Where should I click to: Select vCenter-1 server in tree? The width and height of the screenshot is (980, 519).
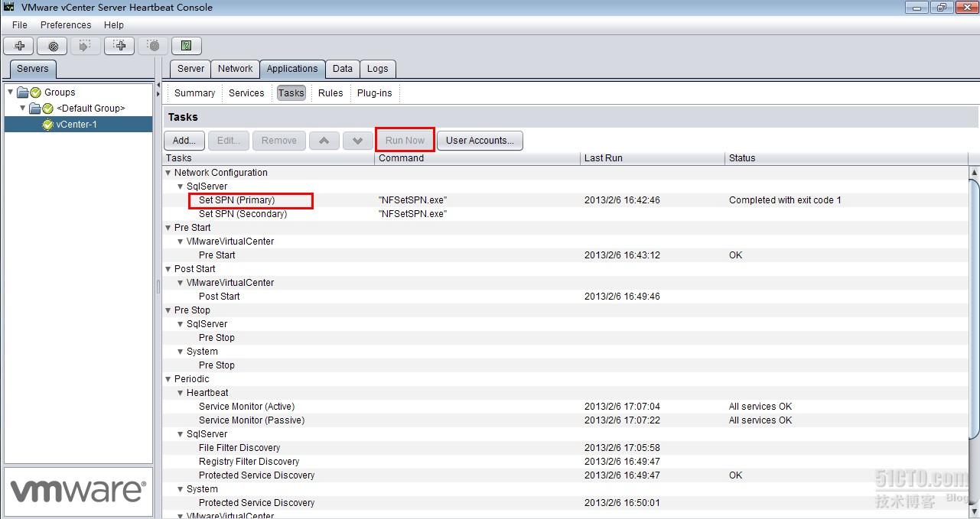pos(77,125)
